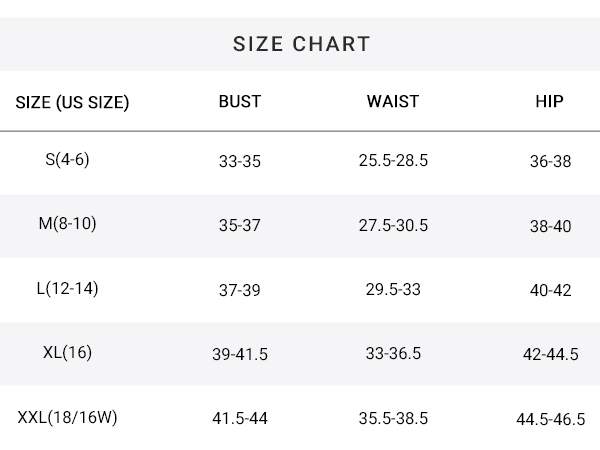The image size is (600, 450).
Task: Click bust value 39-41.5
Action: tap(240, 354)
